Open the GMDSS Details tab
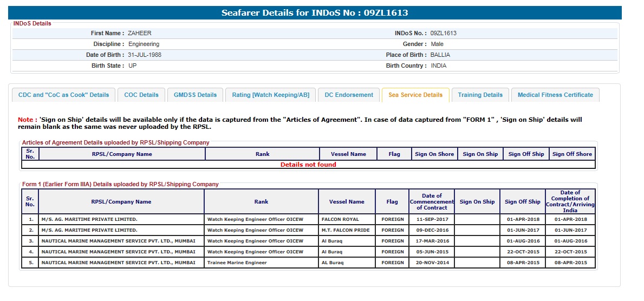Screen dimensions: 644x301 [195, 95]
